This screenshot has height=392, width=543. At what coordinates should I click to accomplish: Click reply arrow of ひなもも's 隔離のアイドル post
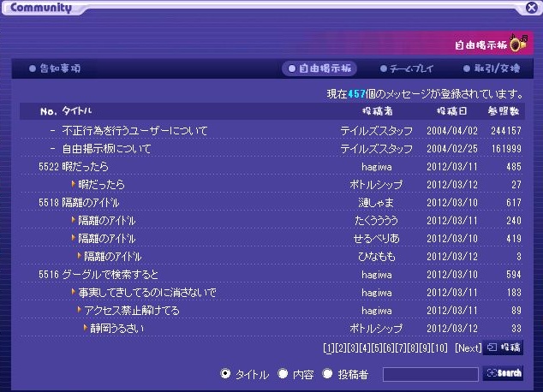coord(80,256)
